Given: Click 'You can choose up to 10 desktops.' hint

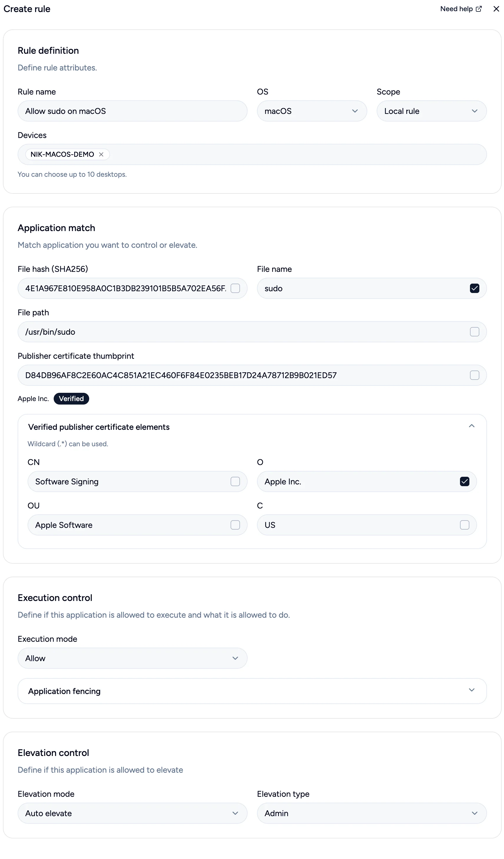Looking at the screenshot, I should (72, 174).
